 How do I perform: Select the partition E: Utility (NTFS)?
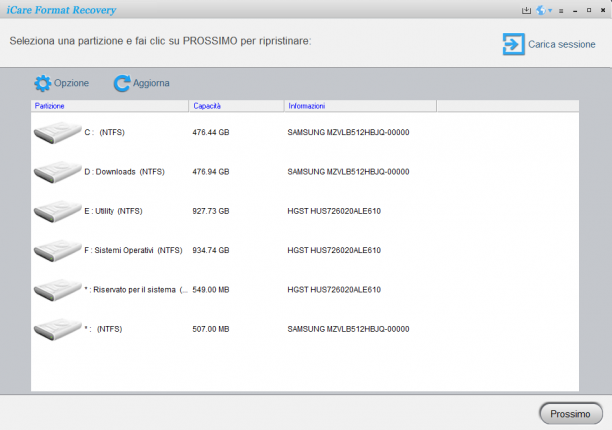(x=113, y=211)
